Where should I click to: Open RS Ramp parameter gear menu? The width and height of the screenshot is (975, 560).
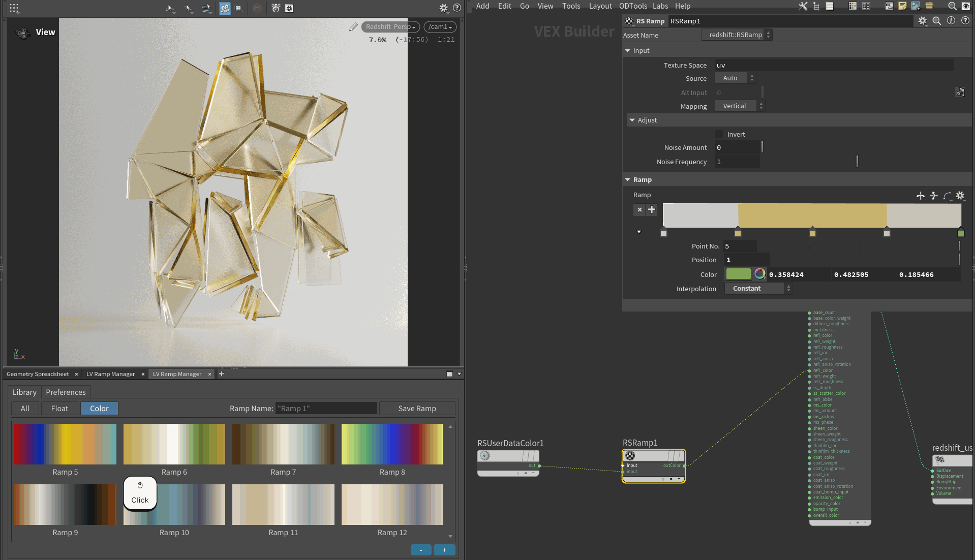(922, 21)
